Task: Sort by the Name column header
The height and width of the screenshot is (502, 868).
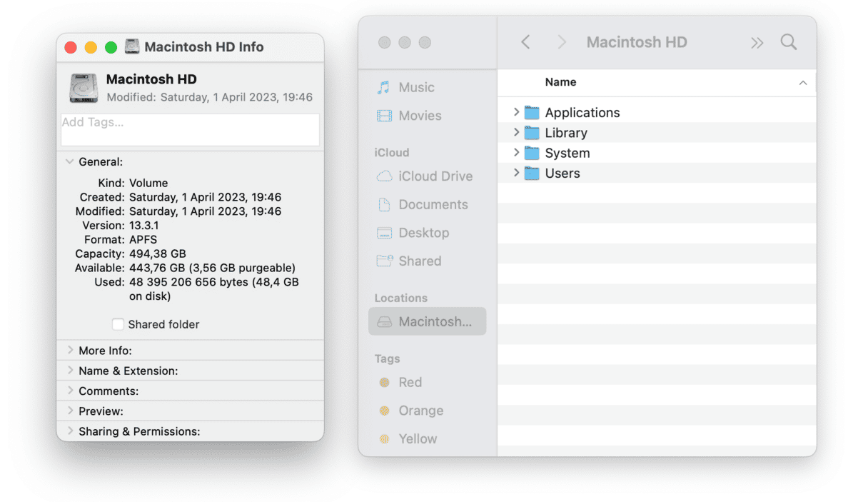Action: tap(560, 82)
